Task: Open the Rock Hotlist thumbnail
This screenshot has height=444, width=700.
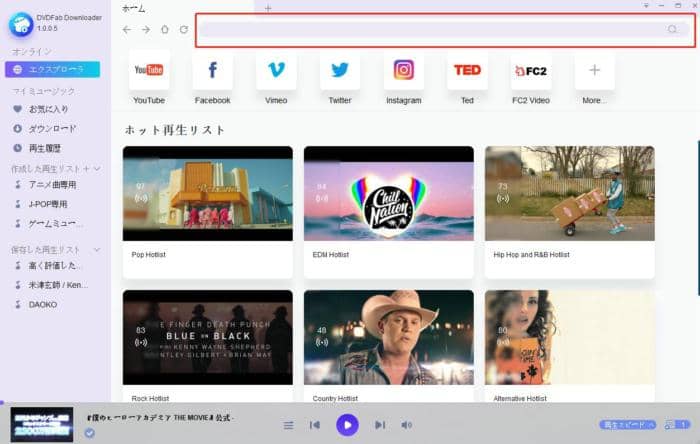Action: (x=208, y=337)
